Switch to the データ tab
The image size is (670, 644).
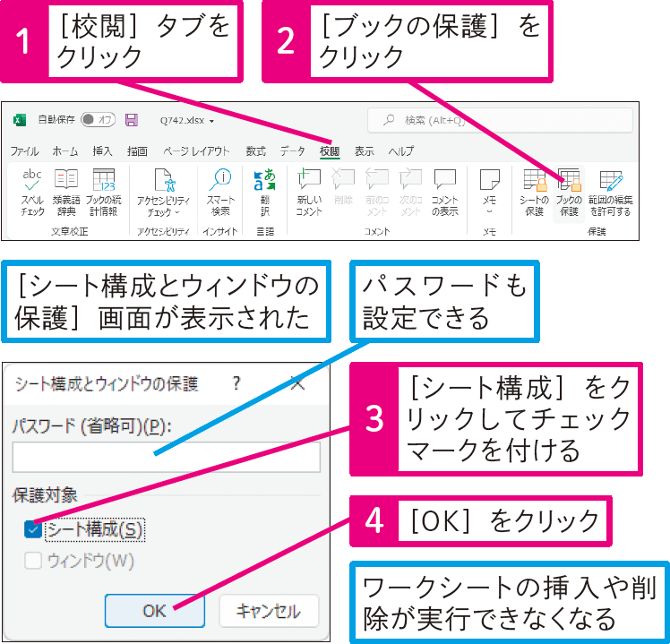[293, 151]
